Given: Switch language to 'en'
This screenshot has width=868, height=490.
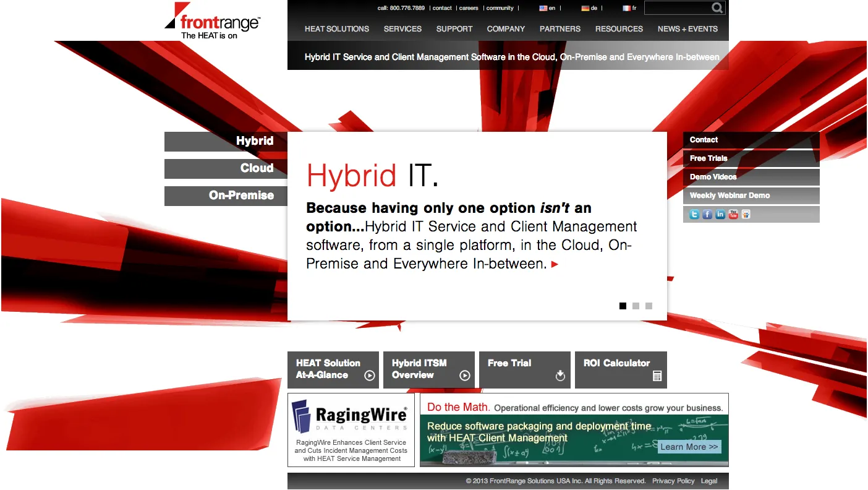Looking at the screenshot, I should pos(552,8).
